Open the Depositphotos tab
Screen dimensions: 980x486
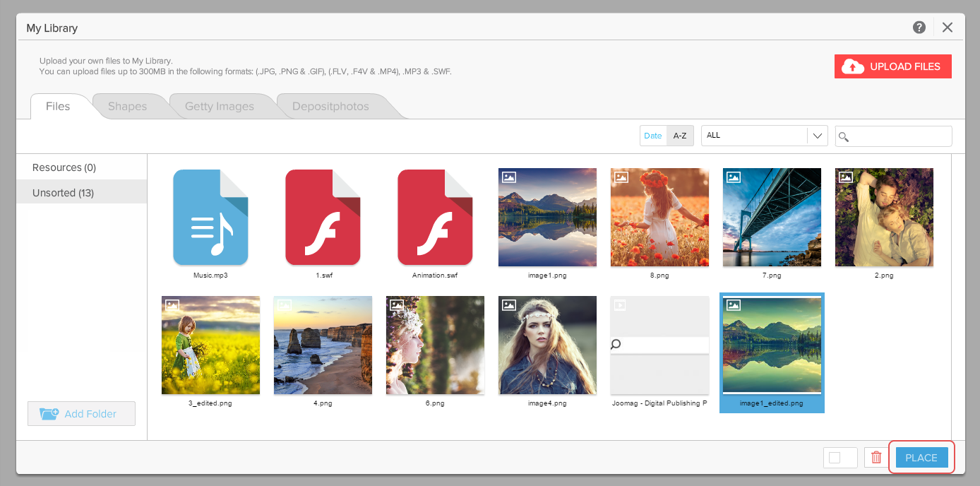tap(332, 107)
